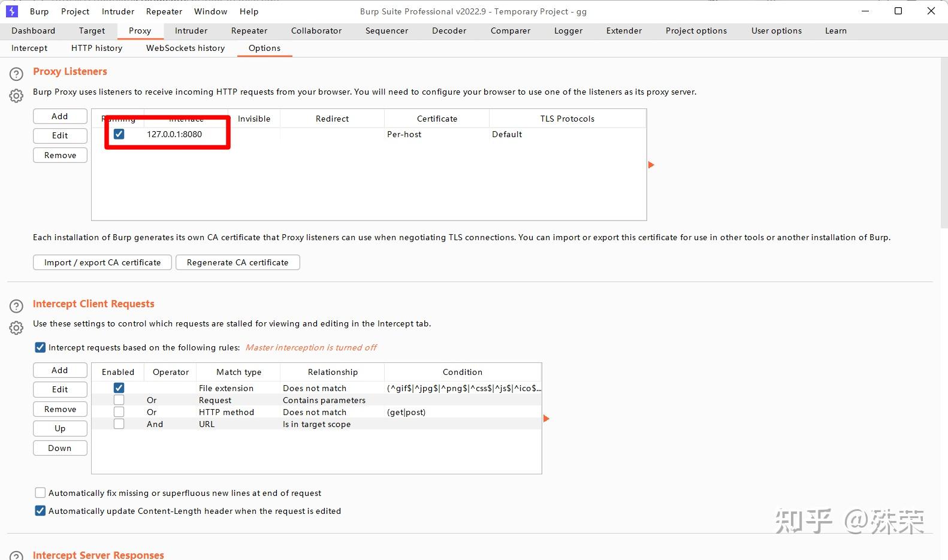Image resolution: width=948 pixels, height=560 pixels.
Task: Switch to the Dashboard tab
Action: click(33, 31)
